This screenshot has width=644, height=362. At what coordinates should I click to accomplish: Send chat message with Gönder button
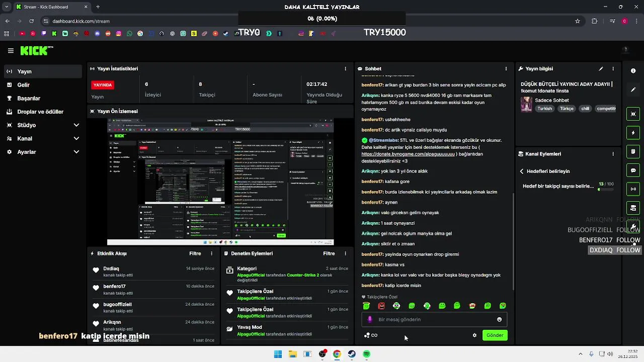tap(495, 335)
